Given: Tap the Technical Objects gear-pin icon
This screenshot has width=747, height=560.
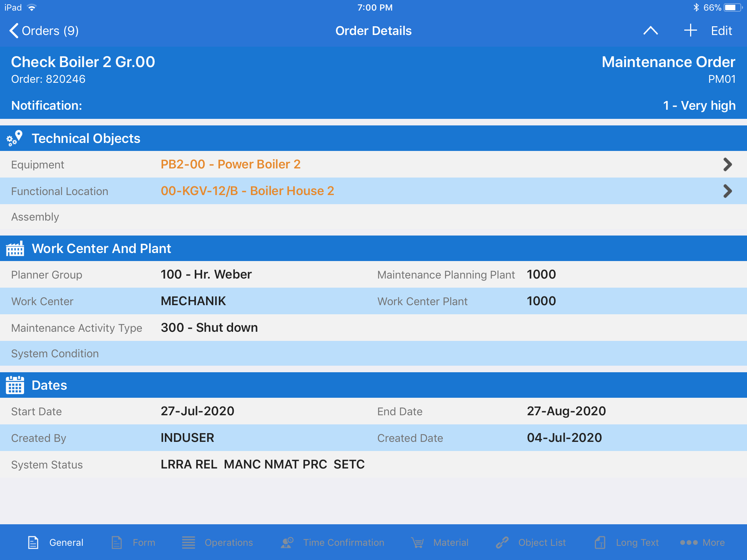Looking at the screenshot, I should (x=15, y=139).
